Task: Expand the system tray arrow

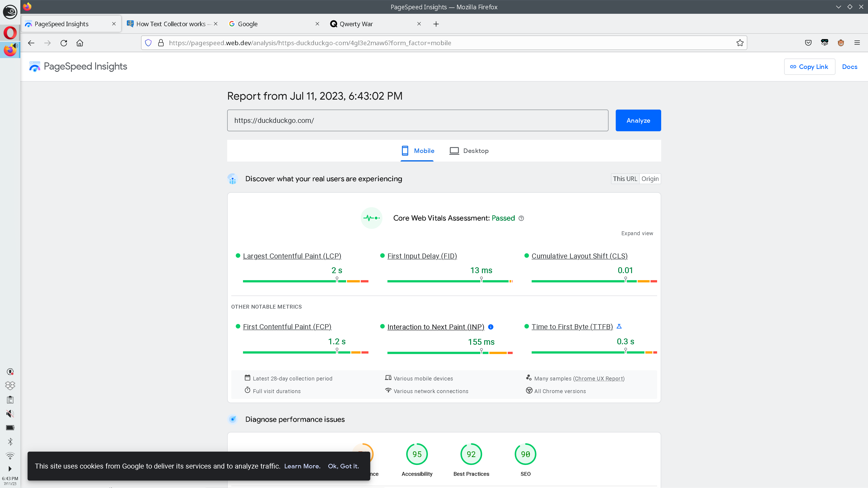Action: 10,469
